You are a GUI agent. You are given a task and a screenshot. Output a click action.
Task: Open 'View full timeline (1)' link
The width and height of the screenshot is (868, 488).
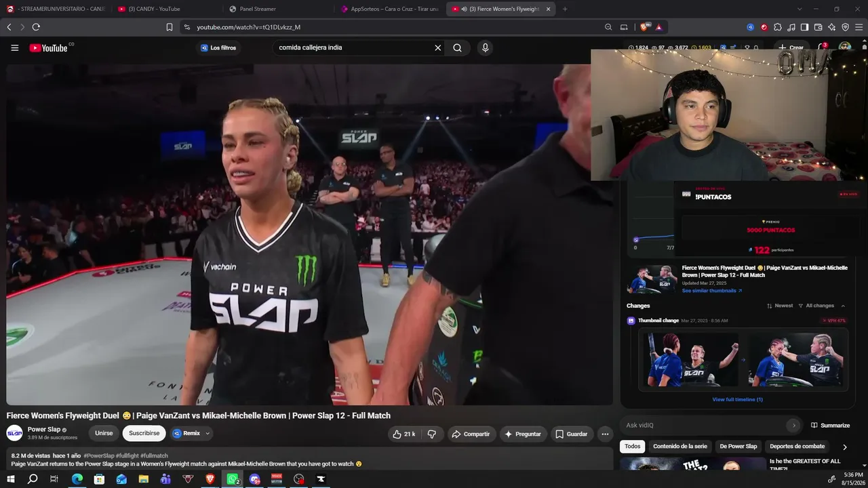738,400
